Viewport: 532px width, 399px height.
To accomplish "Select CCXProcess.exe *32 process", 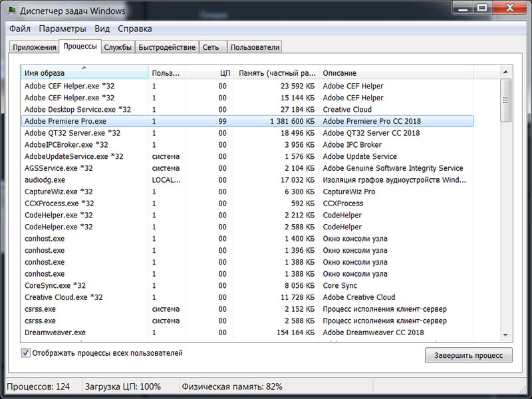I will (247, 203).
